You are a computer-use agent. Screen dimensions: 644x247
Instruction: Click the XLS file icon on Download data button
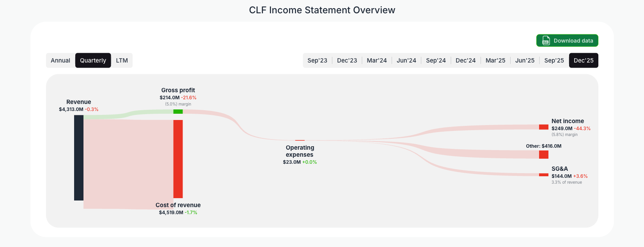click(545, 40)
